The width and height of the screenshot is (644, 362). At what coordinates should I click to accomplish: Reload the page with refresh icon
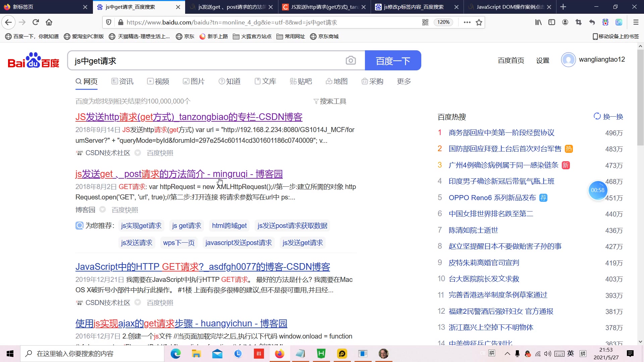point(36,22)
